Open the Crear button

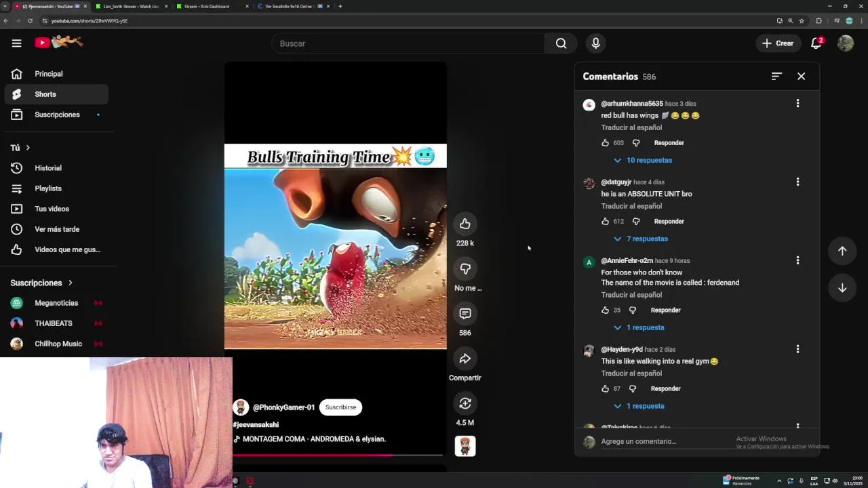click(x=778, y=43)
